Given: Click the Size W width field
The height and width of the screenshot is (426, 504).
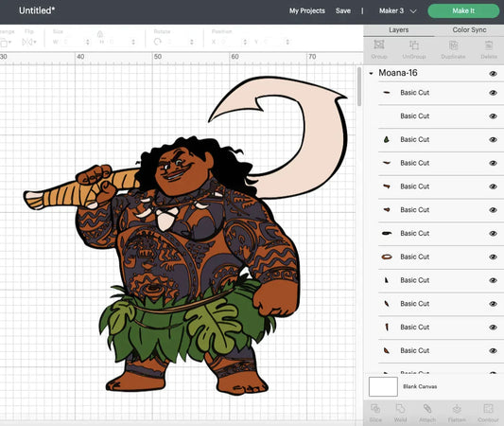Looking at the screenshot, I should [x=74, y=43].
